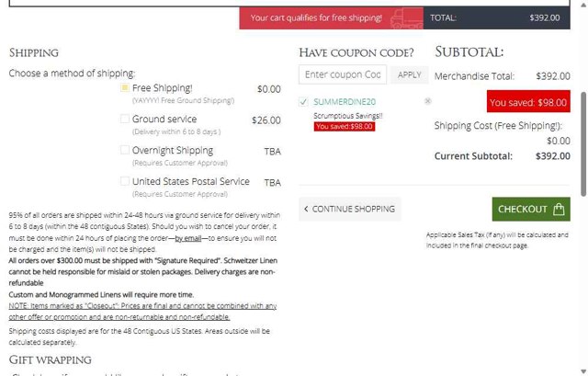This screenshot has width=588, height=376.
Task: Click the delivery truck icon in the free shipping banner
Action: 406,18
